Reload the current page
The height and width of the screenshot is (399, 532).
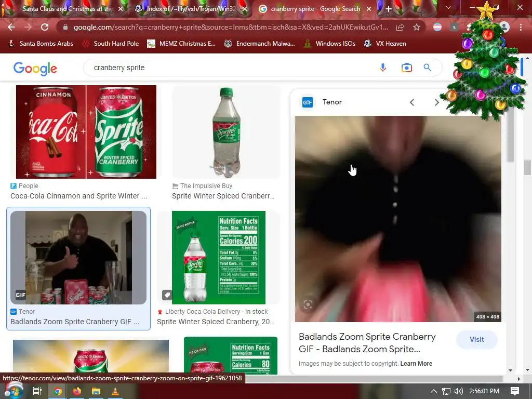(x=45, y=27)
